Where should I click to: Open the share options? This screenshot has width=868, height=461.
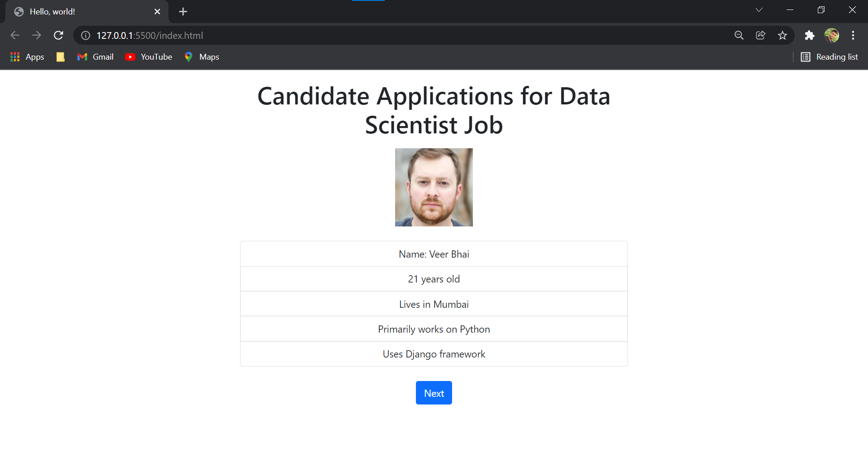point(760,35)
